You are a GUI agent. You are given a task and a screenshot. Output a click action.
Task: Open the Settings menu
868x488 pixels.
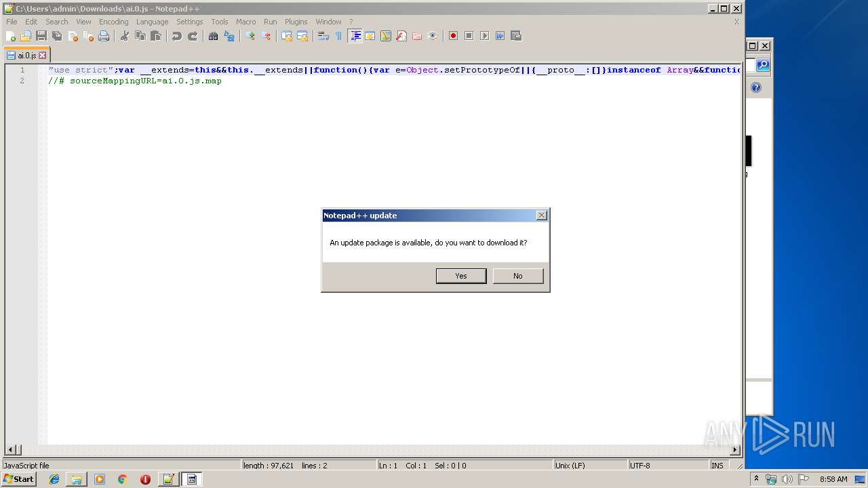click(x=190, y=22)
